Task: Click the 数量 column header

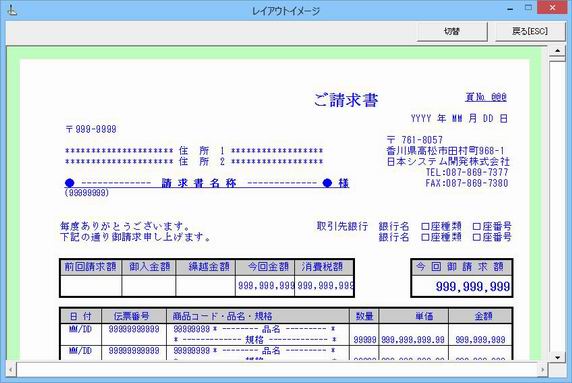Action: click(364, 316)
